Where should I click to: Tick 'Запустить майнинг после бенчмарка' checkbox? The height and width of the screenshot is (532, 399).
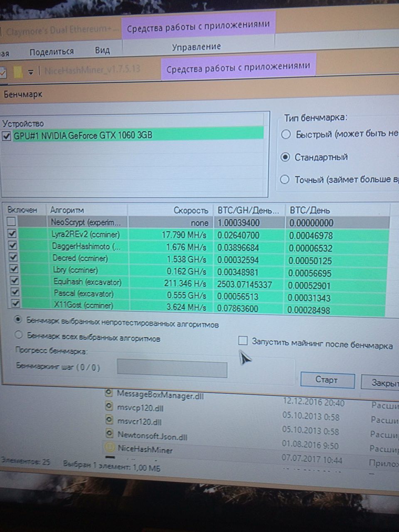point(243,341)
